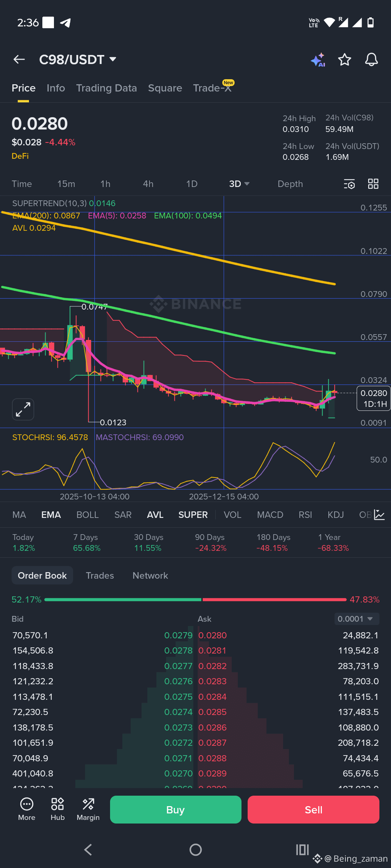Tap the green Buy button
Viewport: 391px width, 868px height.
pyautogui.click(x=176, y=809)
